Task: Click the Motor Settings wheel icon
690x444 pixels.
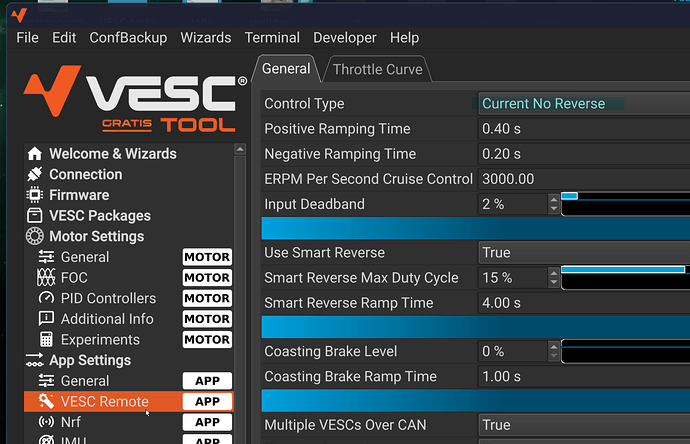Action: click(x=35, y=236)
